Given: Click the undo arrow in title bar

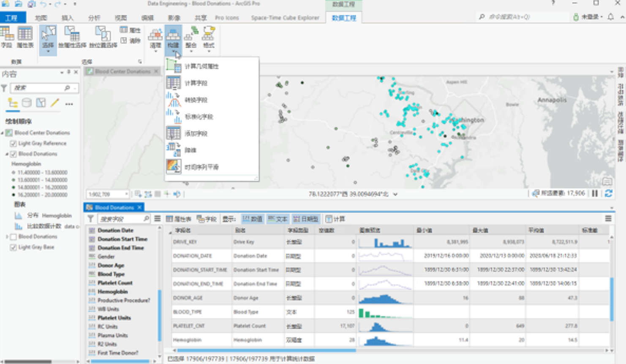Looking at the screenshot, I should click(x=43, y=4).
